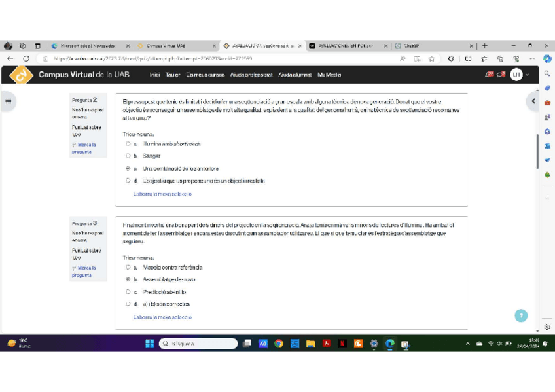Select answer b. Sanger
Image resolution: width=555 pixels, height=392 pixels.
pyautogui.click(x=128, y=156)
